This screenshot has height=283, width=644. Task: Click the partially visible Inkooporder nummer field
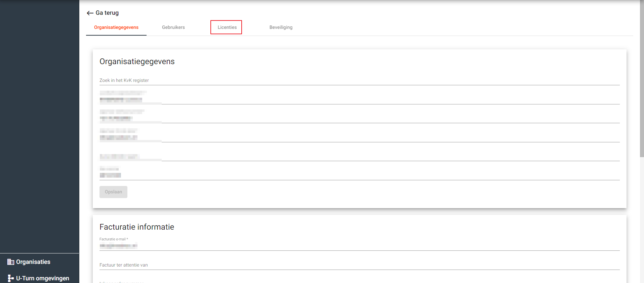pos(359,282)
